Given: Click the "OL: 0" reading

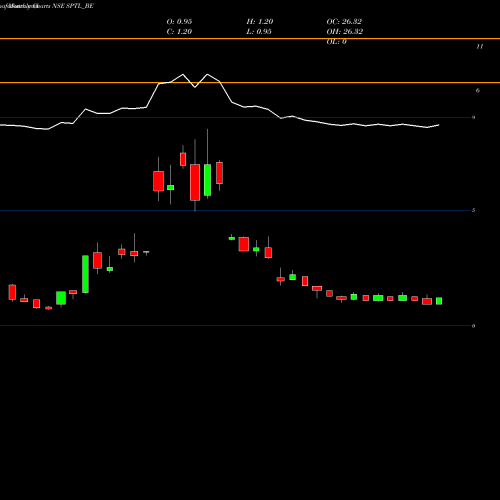Looking at the screenshot, I should pyautogui.click(x=336, y=41).
